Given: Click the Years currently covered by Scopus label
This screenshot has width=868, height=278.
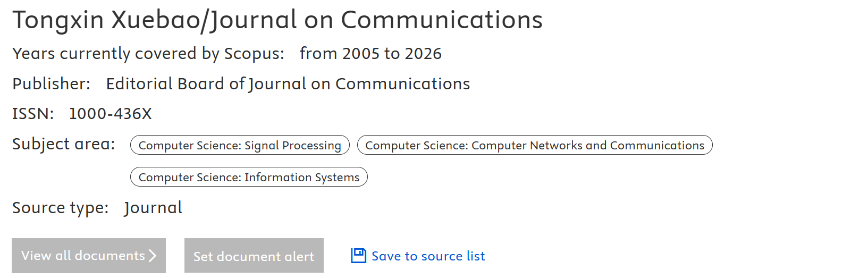Looking at the screenshot, I should pos(148,54).
